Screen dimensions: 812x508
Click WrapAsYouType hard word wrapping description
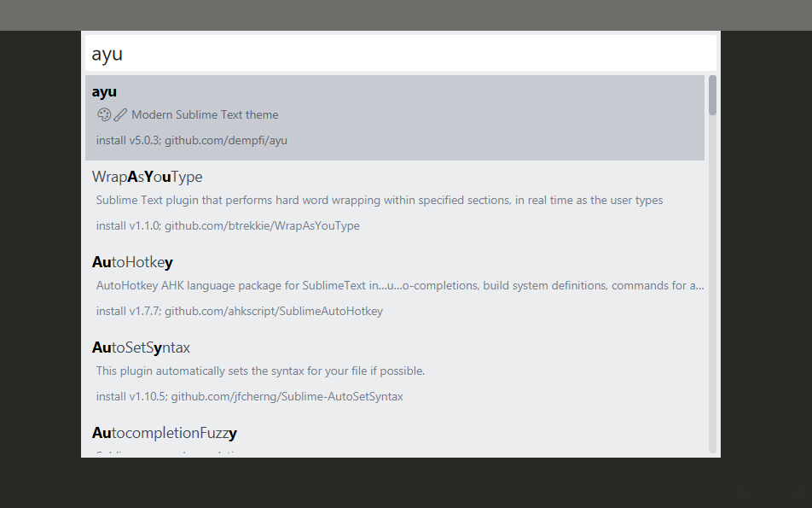[379, 200]
